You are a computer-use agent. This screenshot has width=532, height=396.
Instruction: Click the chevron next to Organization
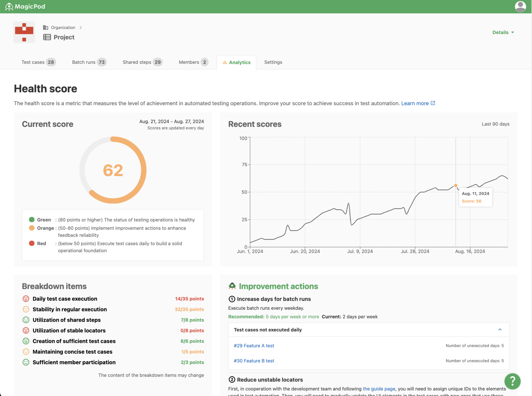81,27
